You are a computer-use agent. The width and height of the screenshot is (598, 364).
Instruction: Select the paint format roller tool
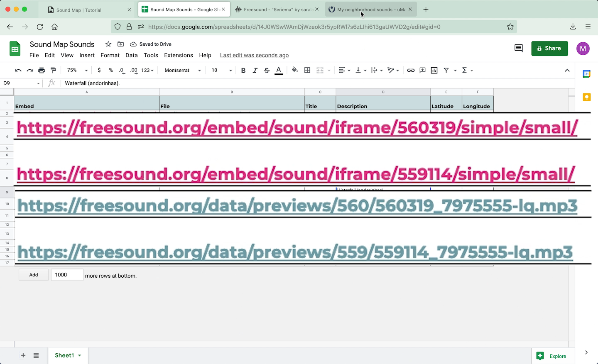pyautogui.click(x=53, y=71)
